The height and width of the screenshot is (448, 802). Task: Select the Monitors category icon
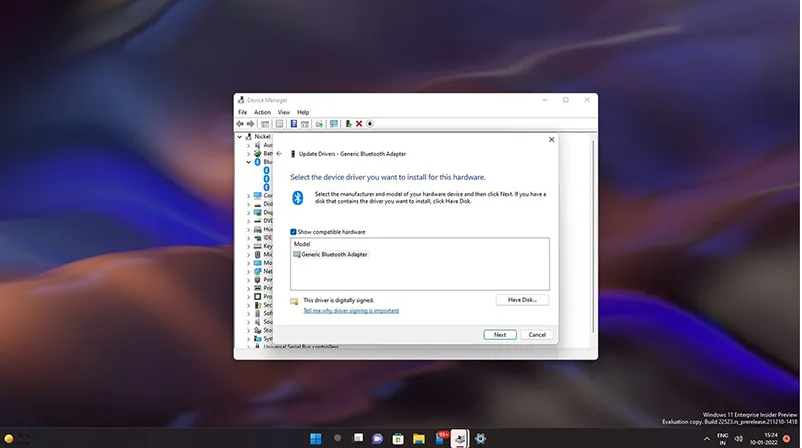(x=258, y=263)
